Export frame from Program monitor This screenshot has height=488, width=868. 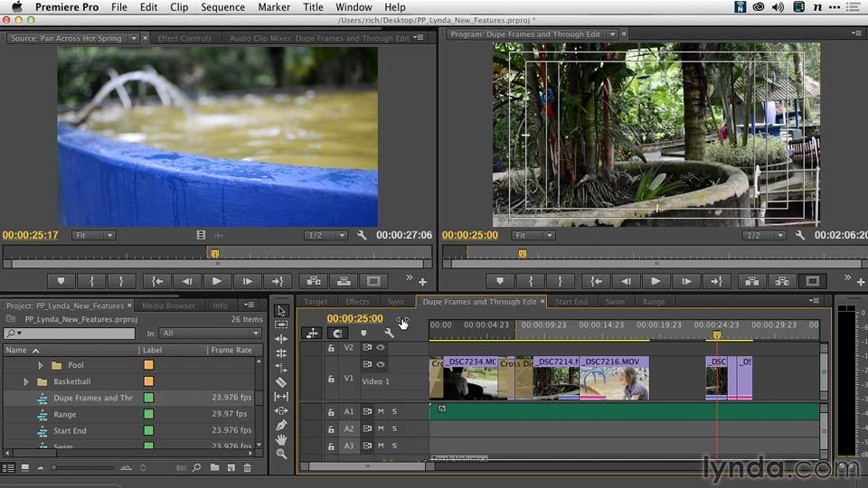(812, 281)
